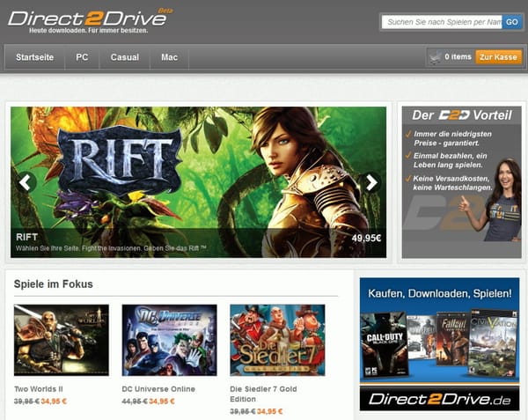Click the Call of Duty box in the ad

click(384, 345)
